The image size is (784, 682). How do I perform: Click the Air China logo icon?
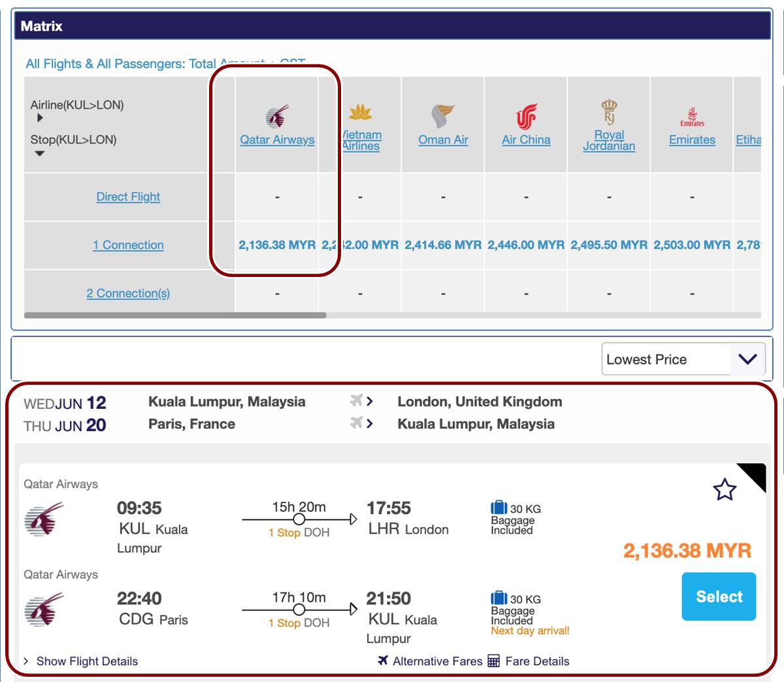click(x=526, y=116)
